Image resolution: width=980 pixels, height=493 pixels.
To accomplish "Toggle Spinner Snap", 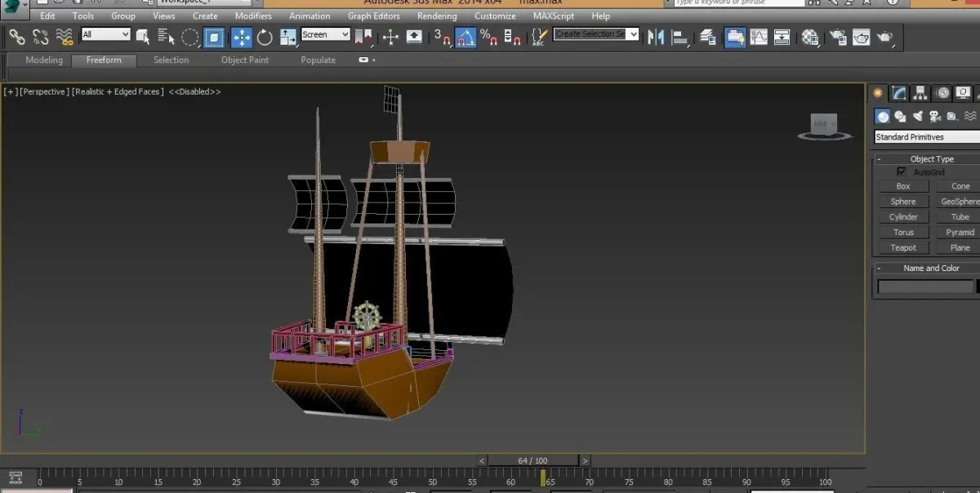I will point(513,37).
